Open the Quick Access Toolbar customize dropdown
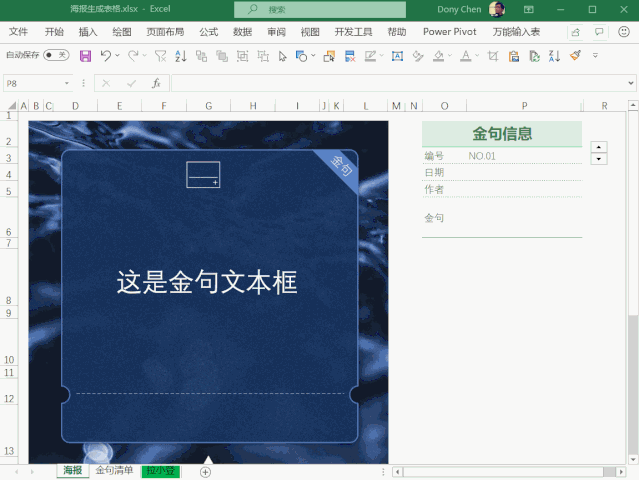Viewport: 639px width, 480px height. pyautogui.click(x=595, y=55)
